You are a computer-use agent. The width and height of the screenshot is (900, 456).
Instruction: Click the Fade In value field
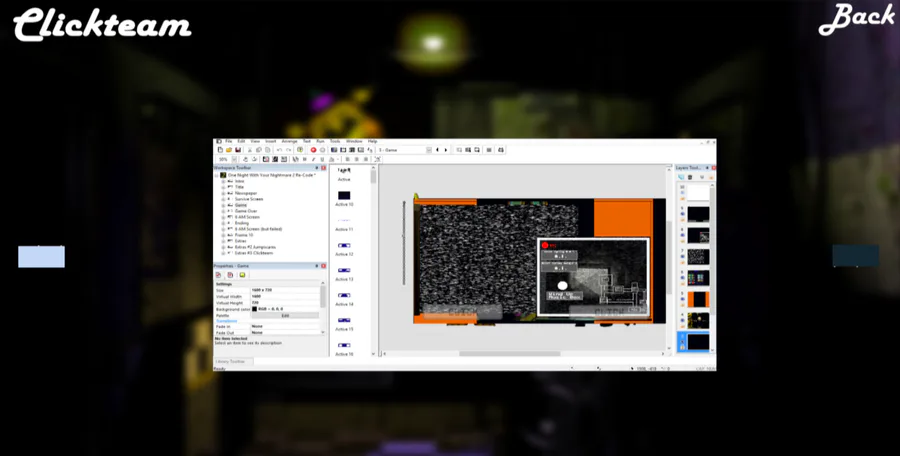[x=285, y=327]
